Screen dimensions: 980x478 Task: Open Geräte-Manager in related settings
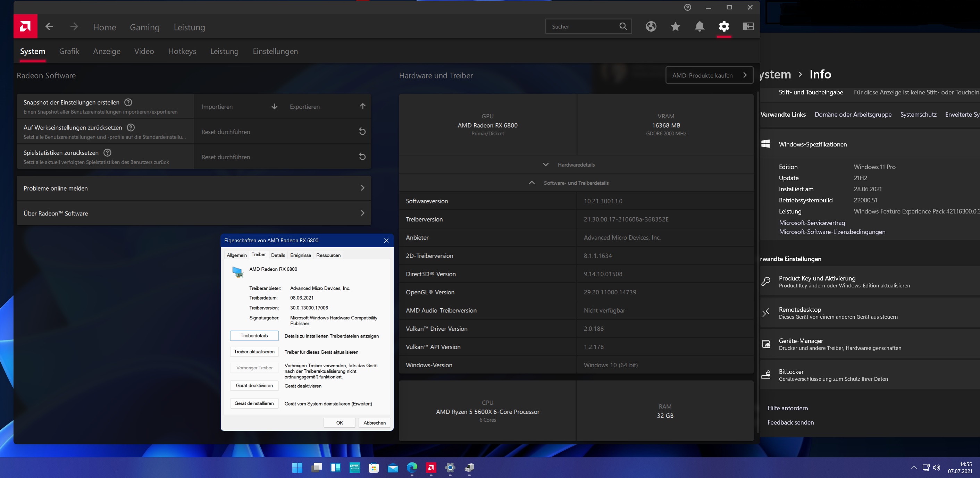tap(801, 341)
